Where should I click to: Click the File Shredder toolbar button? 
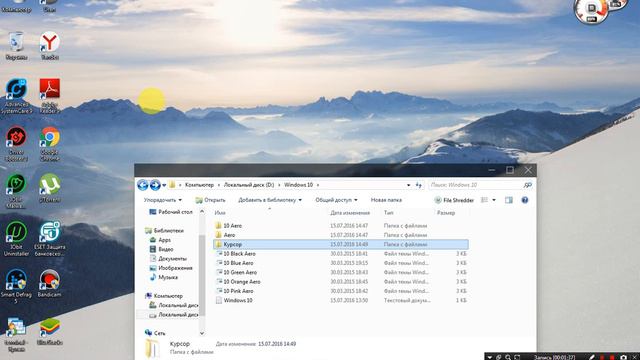[454, 200]
